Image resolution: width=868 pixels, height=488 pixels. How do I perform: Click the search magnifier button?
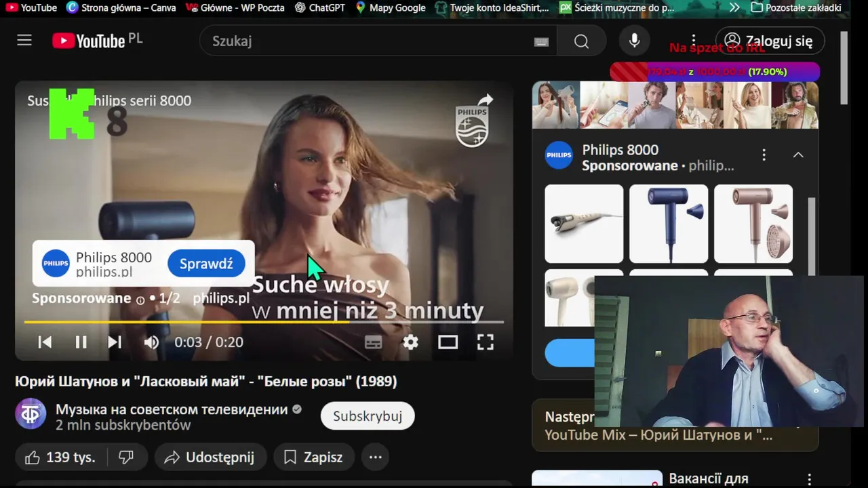(x=581, y=41)
